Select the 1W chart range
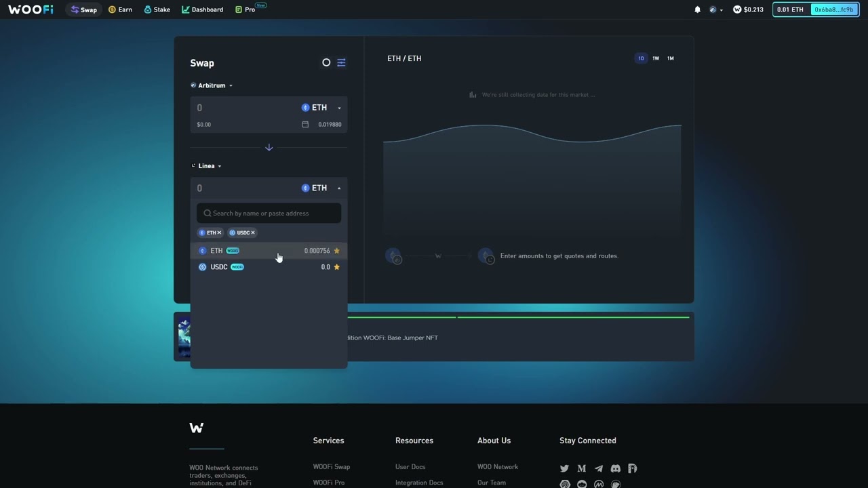Viewport: 868px width, 488px height. (x=656, y=58)
